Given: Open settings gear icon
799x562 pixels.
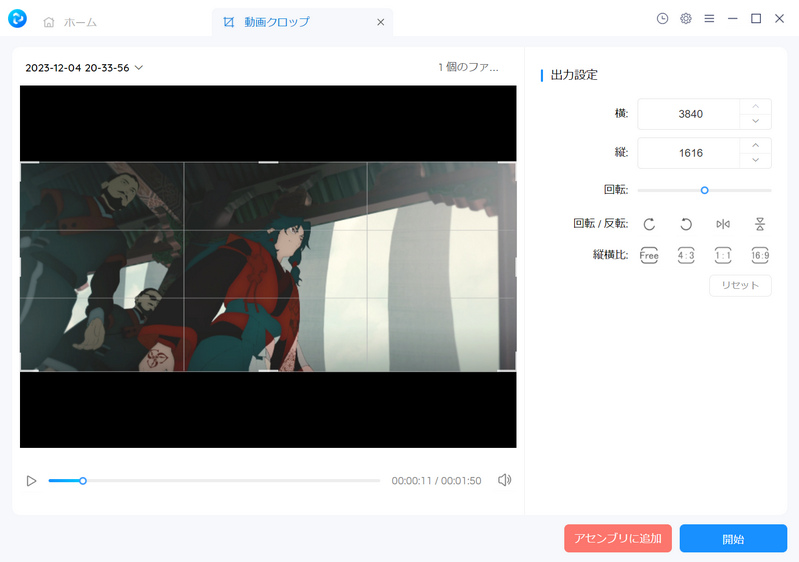Looking at the screenshot, I should tap(686, 19).
